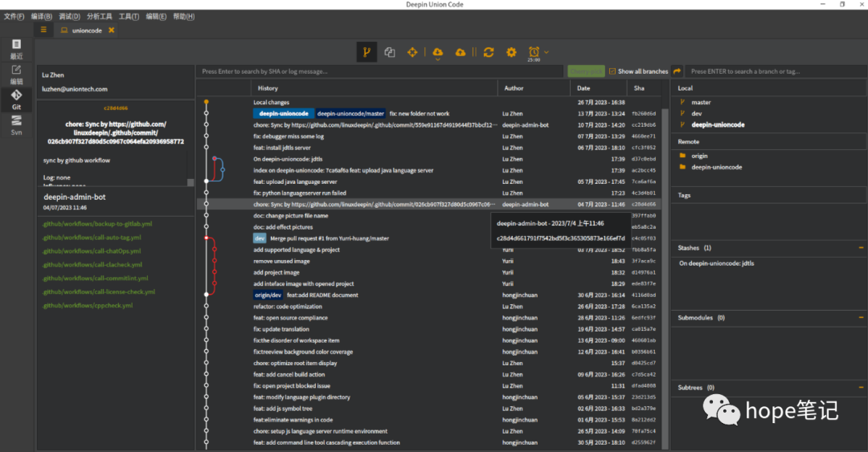
Task: Open file cppcheck.yml in changed files
Action: [88, 305]
